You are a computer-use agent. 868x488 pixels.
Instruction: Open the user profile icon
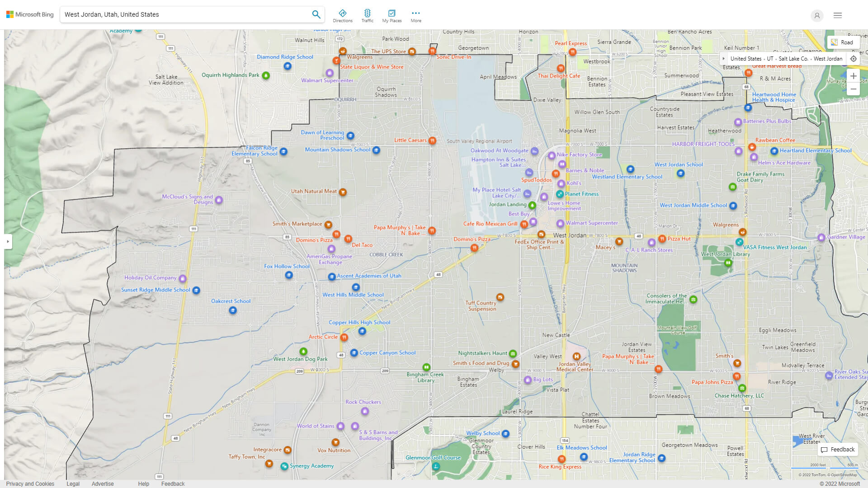pos(817,16)
